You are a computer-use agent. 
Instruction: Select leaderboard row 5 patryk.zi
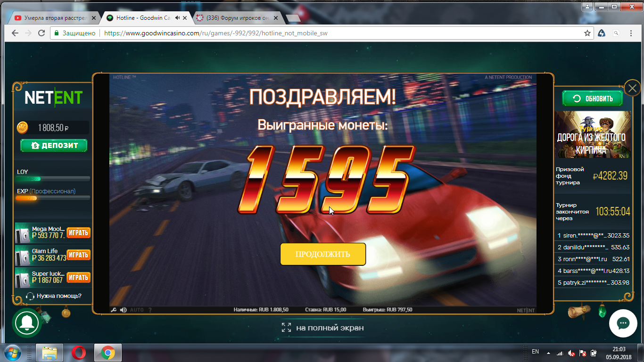click(593, 282)
